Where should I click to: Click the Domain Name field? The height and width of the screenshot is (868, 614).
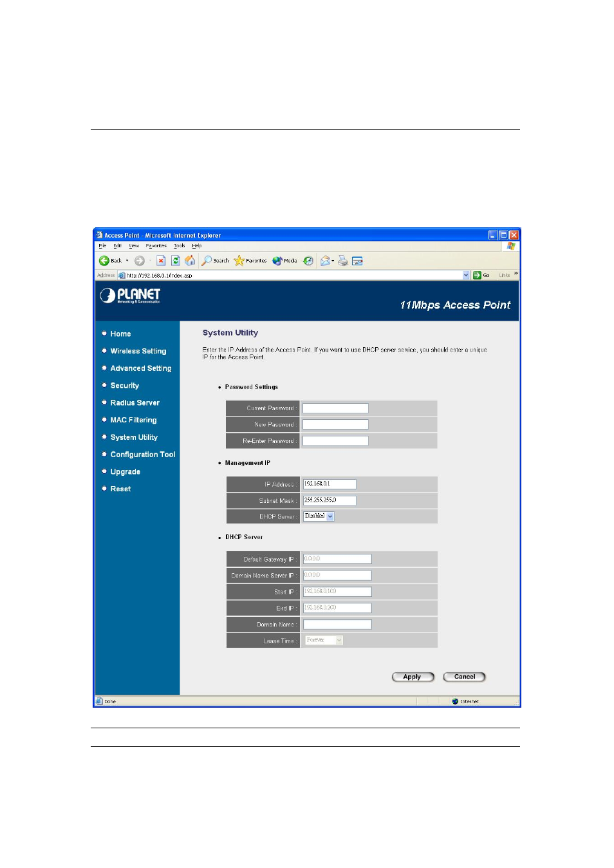coord(337,625)
